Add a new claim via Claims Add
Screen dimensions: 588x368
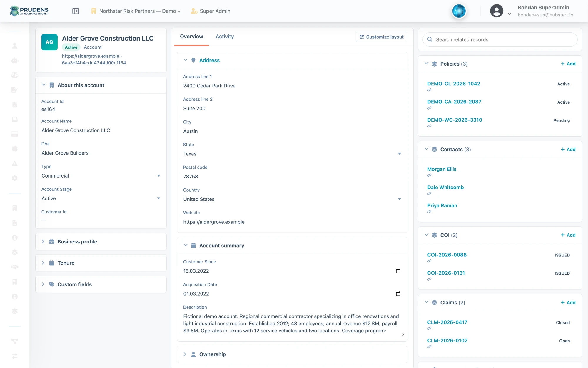pos(568,303)
